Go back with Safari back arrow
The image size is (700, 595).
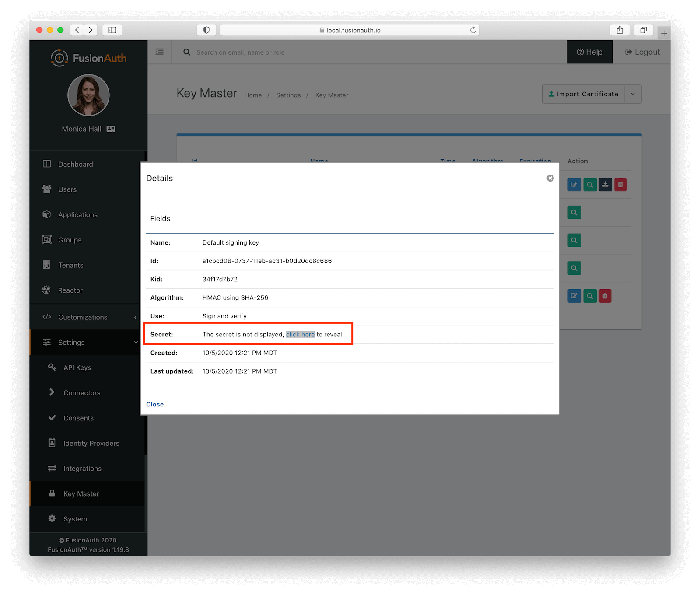pos(77,30)
